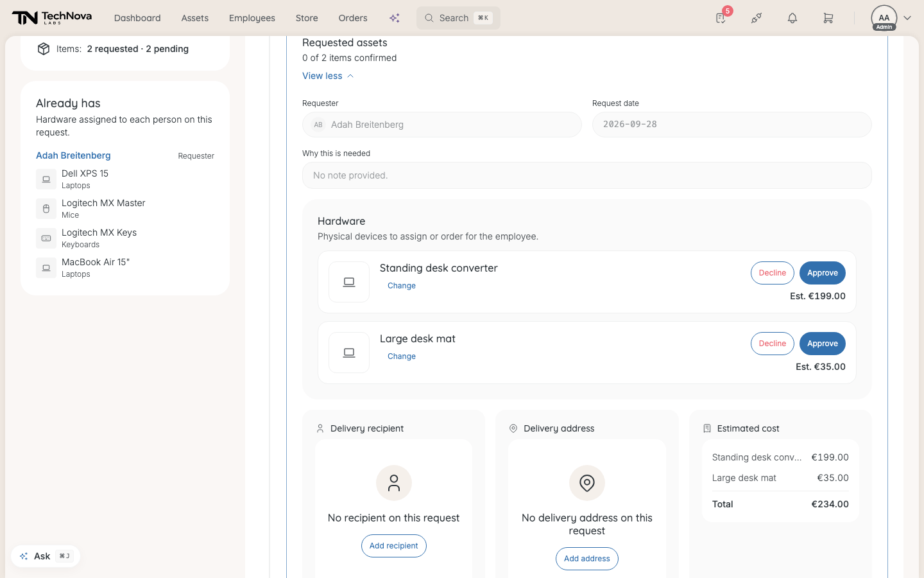Approve the Standing desk converter
The image size is (924, 578).
point(823,273)
